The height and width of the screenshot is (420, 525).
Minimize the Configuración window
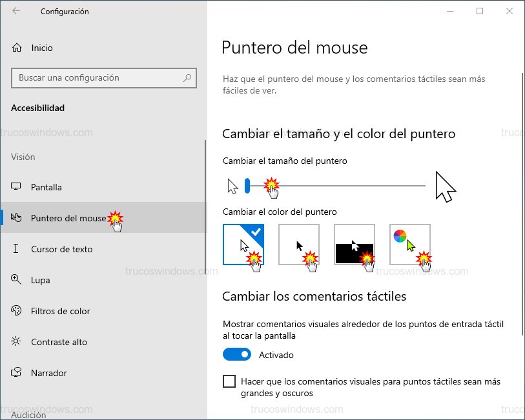click(450, 11)
